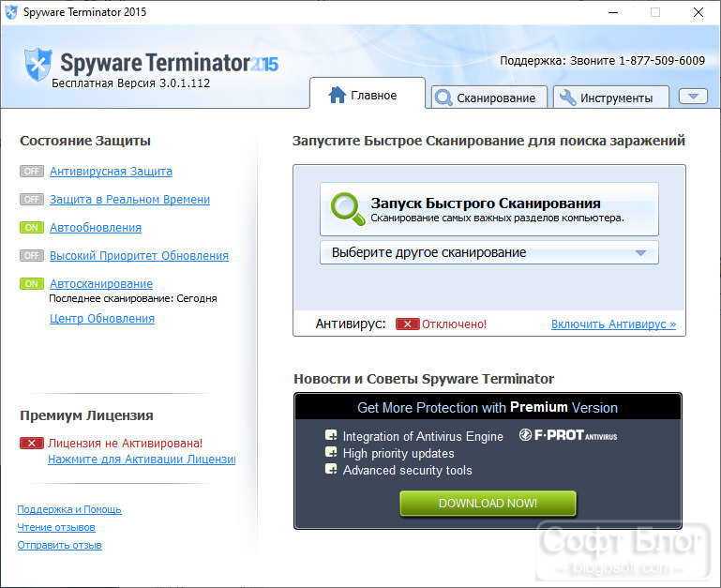The width and height of the screenshot is (721, 588).
Task: Open Отправить отзыв link
Action: [60, 545]
